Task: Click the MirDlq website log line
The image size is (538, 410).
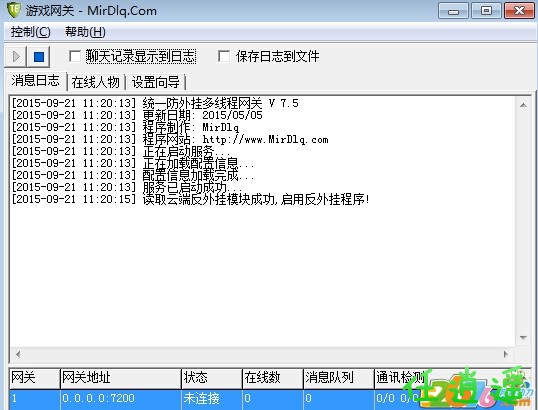Action: 170,139
